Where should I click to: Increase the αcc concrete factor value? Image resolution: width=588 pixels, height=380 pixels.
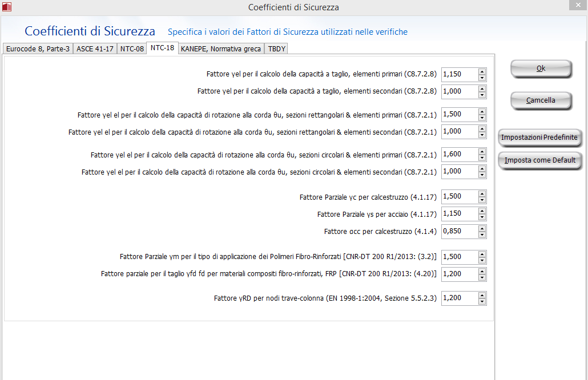[482, 228]
